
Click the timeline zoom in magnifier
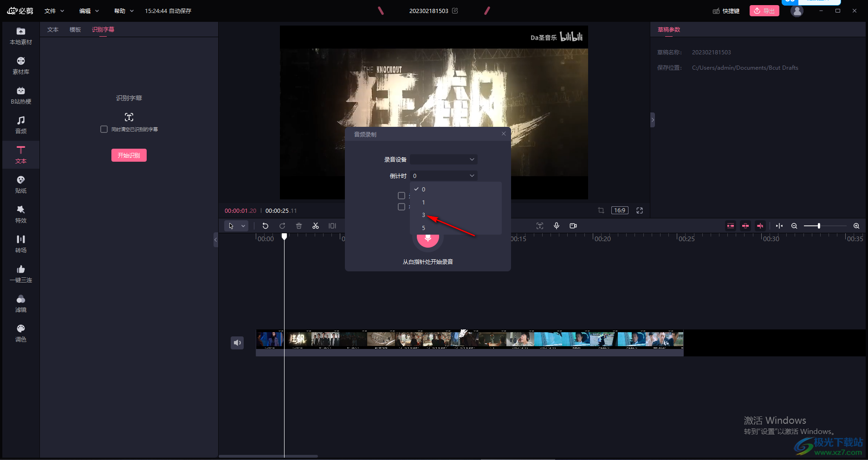(856, 226)
